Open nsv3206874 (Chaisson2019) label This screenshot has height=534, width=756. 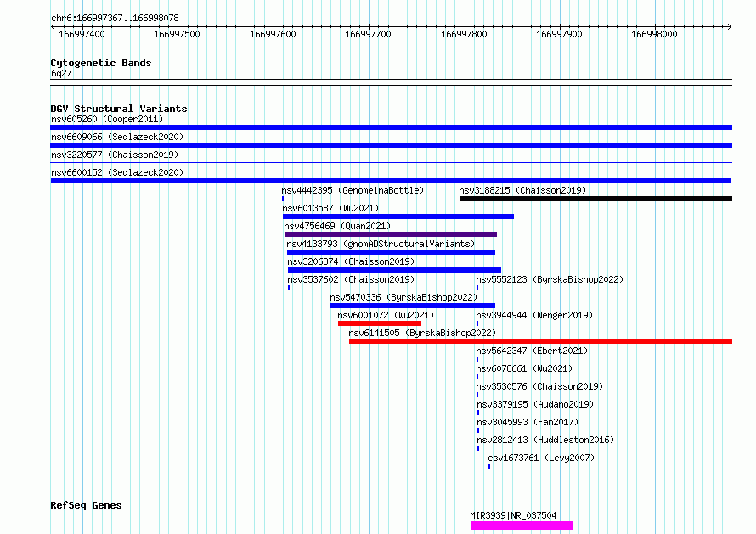(x=351, y=261)
